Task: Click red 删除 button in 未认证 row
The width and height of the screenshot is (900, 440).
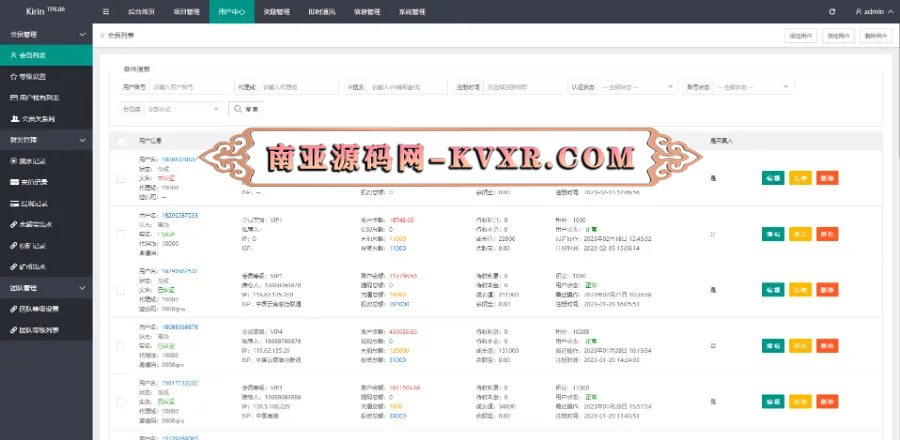Action: point(827,178)
